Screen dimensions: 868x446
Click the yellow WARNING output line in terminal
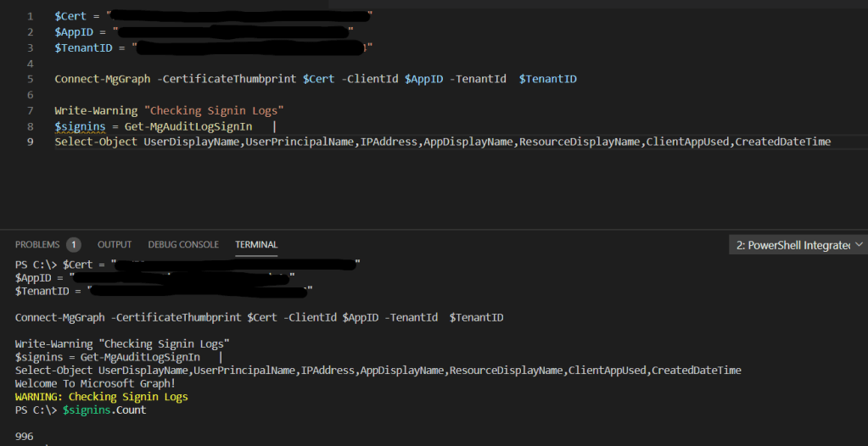102,397
